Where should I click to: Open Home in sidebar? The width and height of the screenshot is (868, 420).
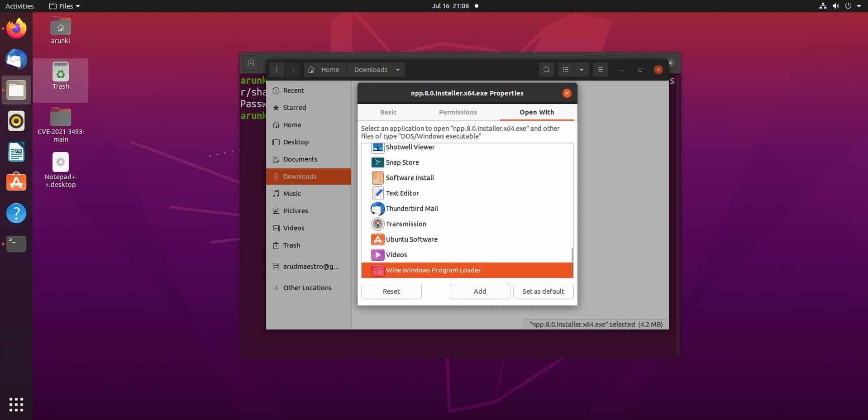[309, 125]
